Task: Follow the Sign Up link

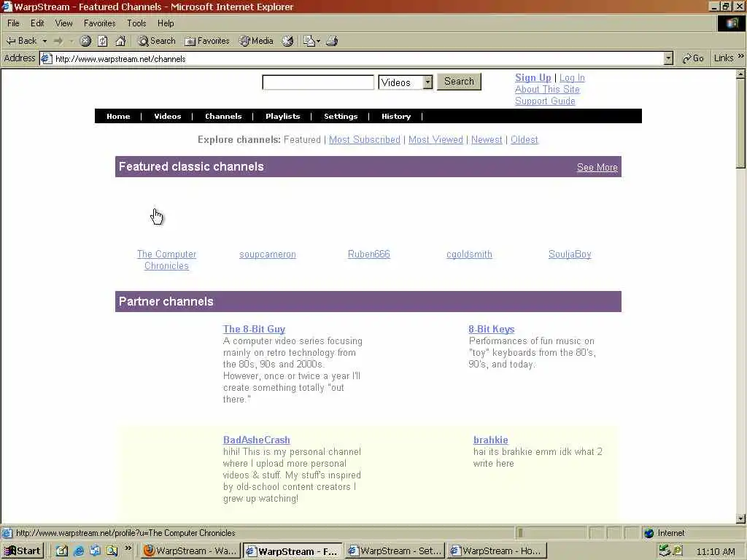Action: click(x=533, y=77)
